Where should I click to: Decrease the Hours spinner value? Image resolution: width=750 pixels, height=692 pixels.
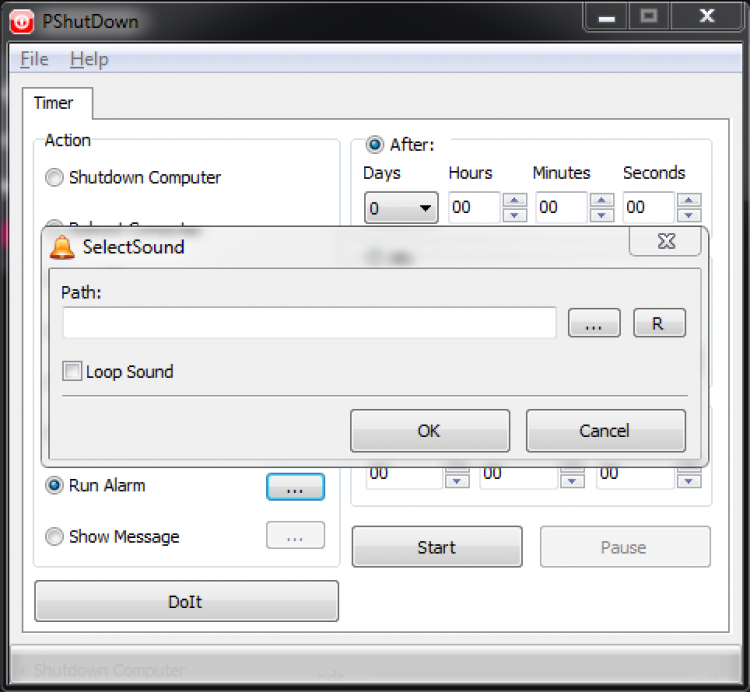(x=515, y=215)
